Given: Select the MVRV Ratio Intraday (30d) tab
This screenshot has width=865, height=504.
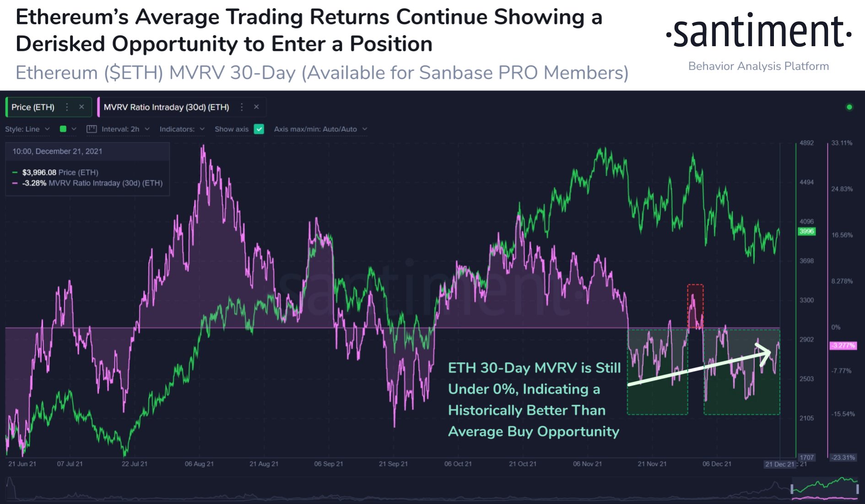Looking at the screenshot, I should (166, 107).
